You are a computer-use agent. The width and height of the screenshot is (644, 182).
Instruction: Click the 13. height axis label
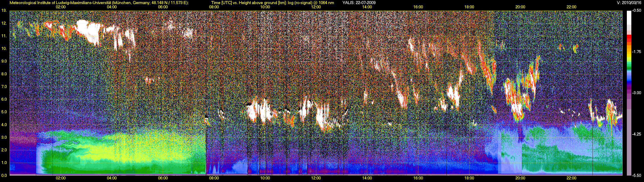click(x=4, y=10)
